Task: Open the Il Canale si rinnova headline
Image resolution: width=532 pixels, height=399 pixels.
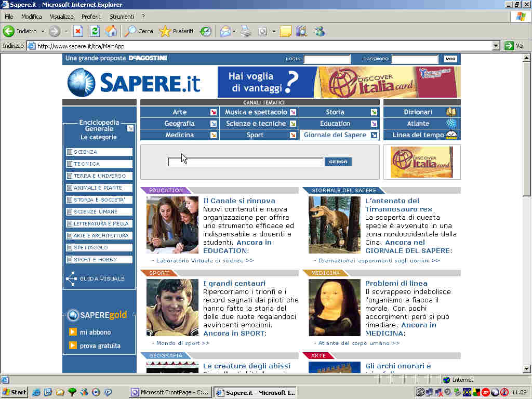Action: coord(239,201)
